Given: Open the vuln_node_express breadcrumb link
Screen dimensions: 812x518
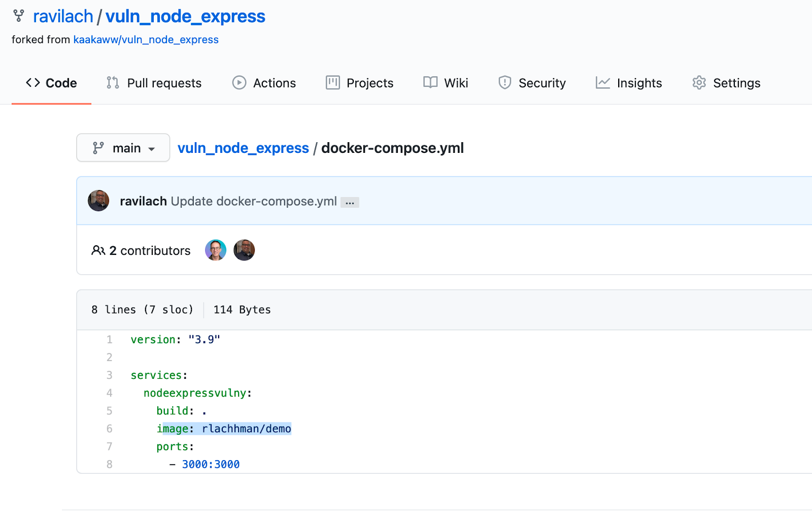Looking at the screenshot, I should tap(243, 148).
